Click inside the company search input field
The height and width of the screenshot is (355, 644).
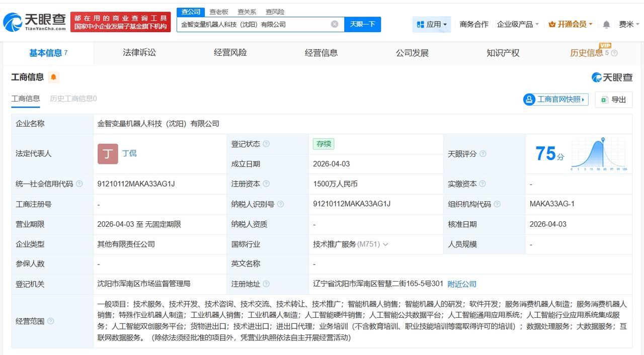pyautogui.click(x=252, y=24)
